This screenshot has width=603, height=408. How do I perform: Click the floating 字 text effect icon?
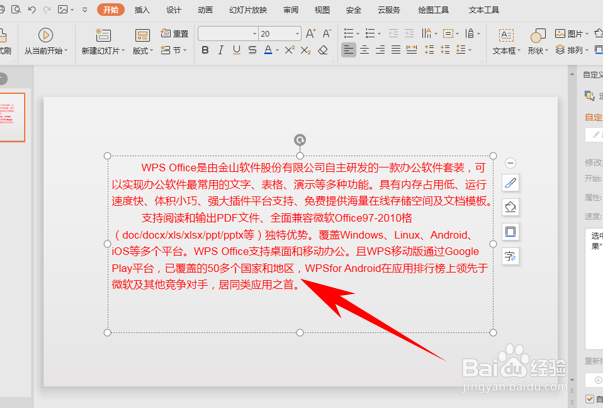click(x=510, y=256)
